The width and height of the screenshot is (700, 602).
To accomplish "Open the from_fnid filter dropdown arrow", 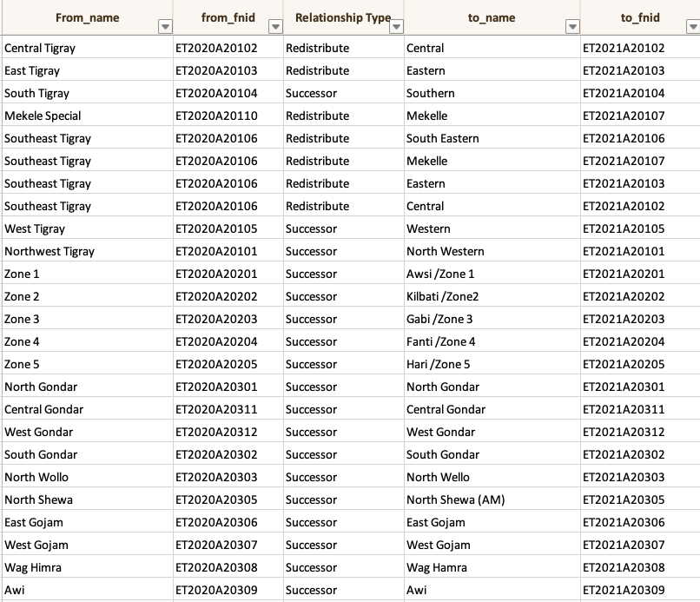I will [x=275, y=27].
